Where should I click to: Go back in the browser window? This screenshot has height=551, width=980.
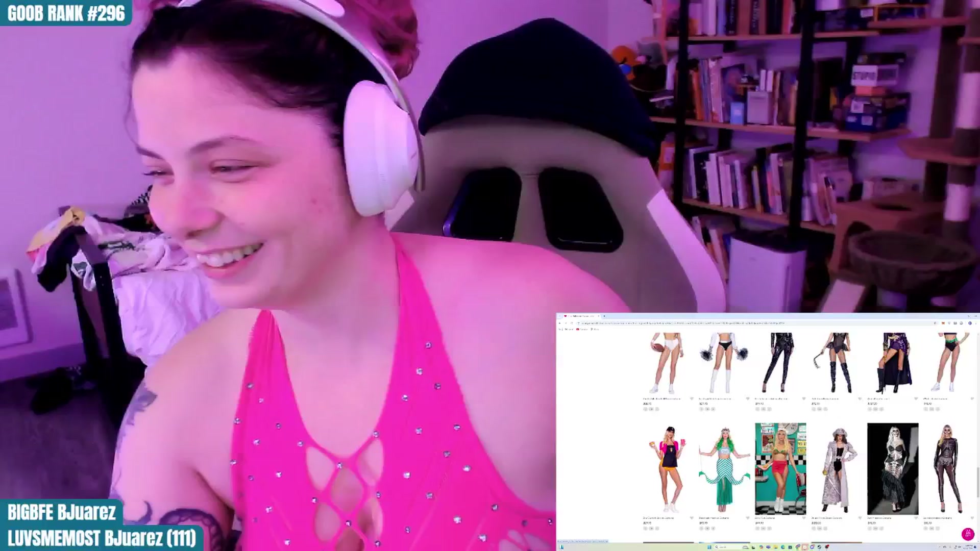[x=560, y=323]
